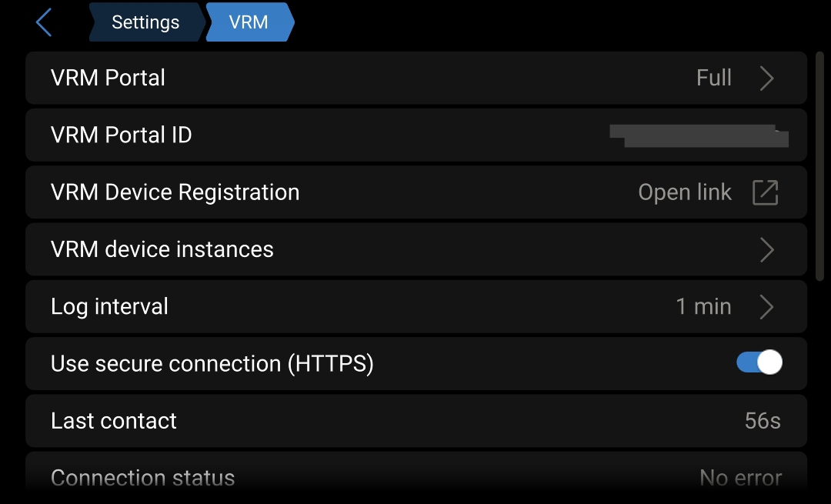This screenshot has height=504, width=831.
Task: Expand Log interval chevron arrow
Action: click(x=766, y=307)
